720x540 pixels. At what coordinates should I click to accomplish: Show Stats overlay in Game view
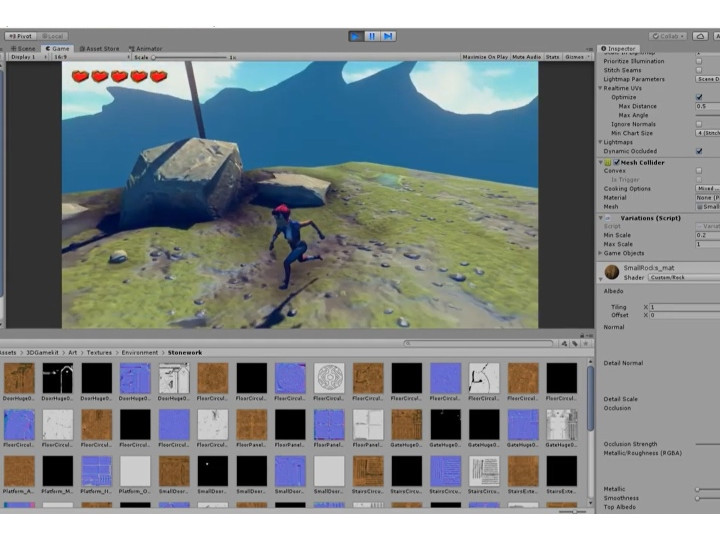(552, 57)
